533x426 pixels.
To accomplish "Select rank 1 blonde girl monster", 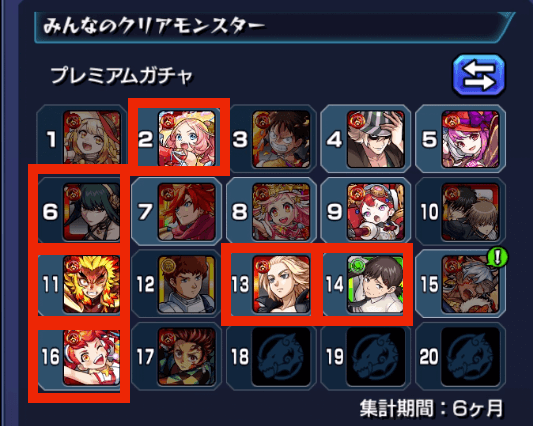I will (x=92, y=137).
